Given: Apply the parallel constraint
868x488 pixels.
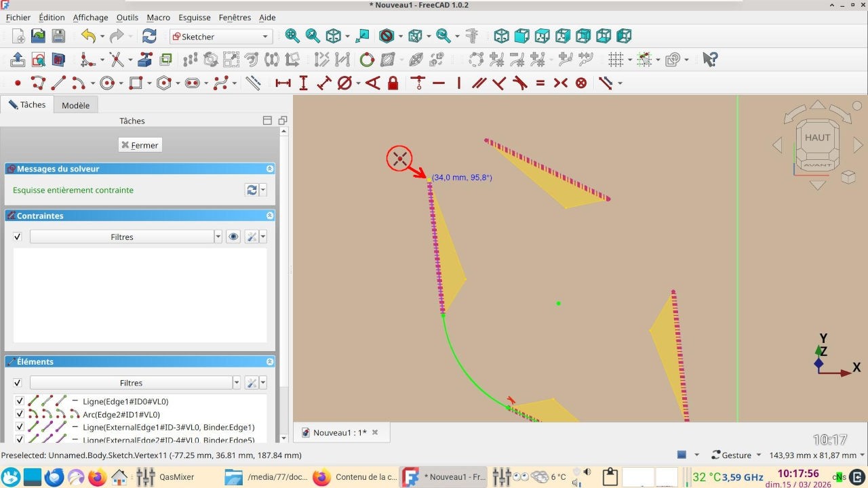Looking at the screenshot, I should 479,83.
